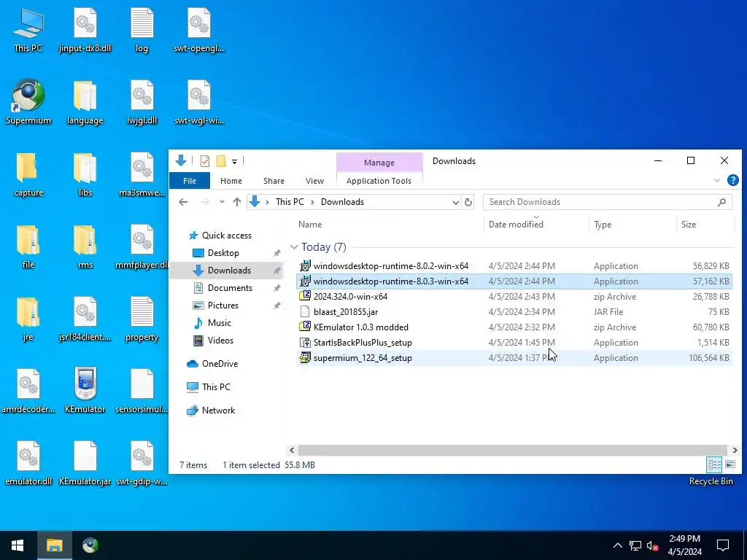Screen dimensions: 747x560
Task: Click the horizontal scrollbar track
Action: pos(513,450)
